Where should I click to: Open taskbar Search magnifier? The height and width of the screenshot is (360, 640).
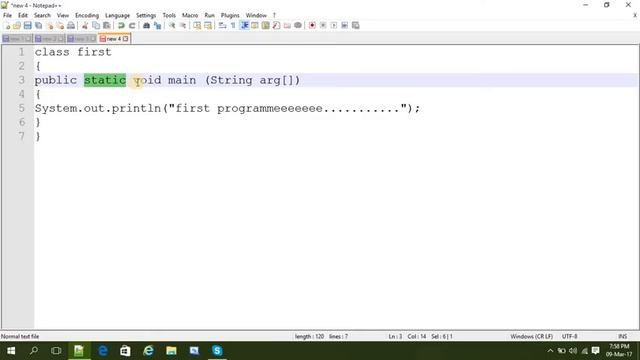[x=34, y=351]
